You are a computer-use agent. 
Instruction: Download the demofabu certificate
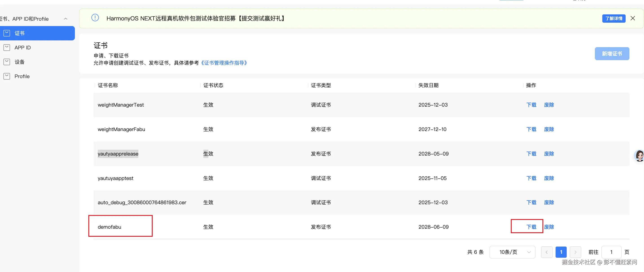[x=531, y=227]
